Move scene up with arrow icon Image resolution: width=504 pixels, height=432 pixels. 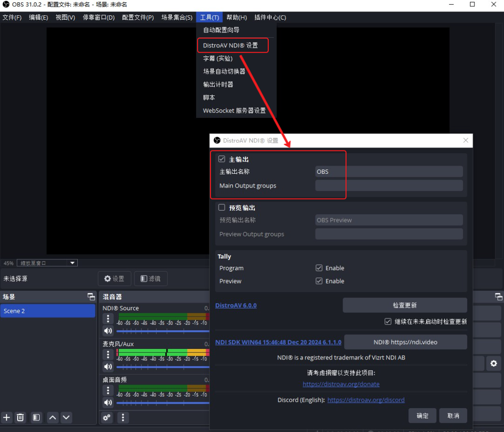[52, 417]
